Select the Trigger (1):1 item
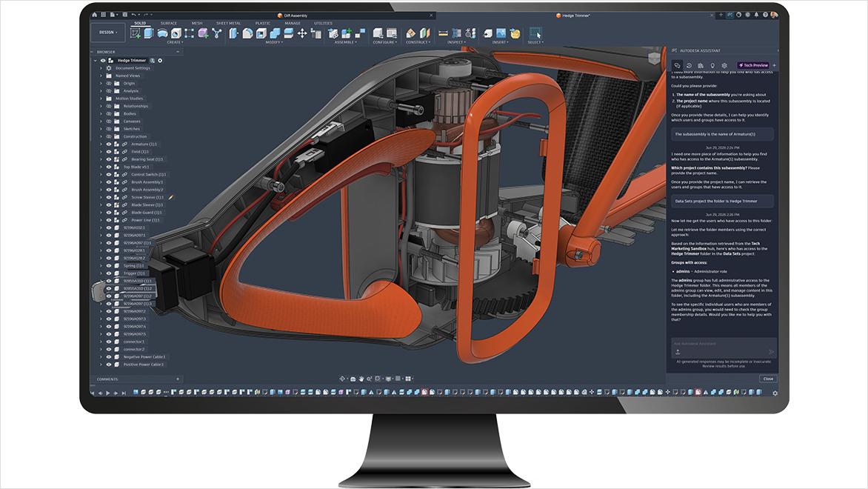Screen dimensions: 868x489 (x=134, y=273)
